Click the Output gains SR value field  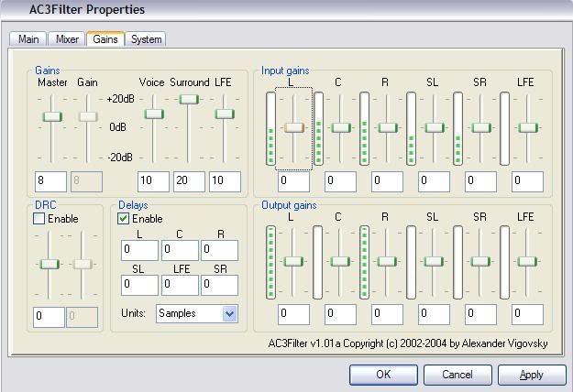481,314
